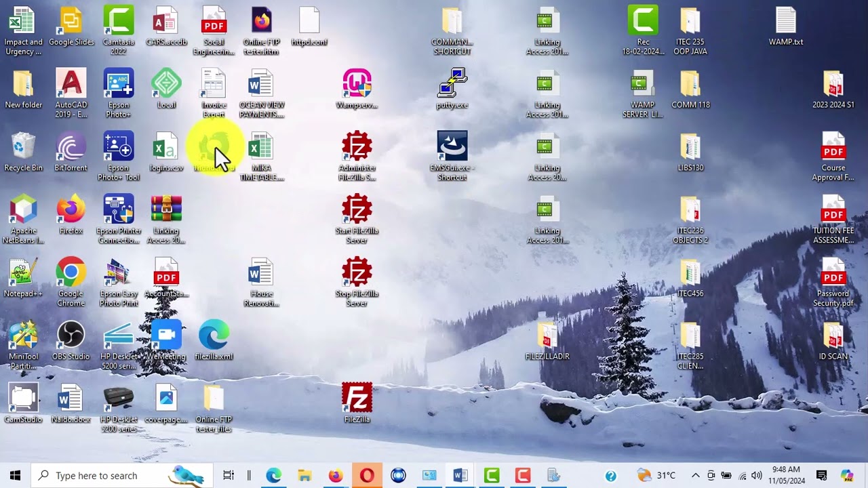Open the volume control in the tray
This screenshot has width=868, height=488.
pos(757,475)
